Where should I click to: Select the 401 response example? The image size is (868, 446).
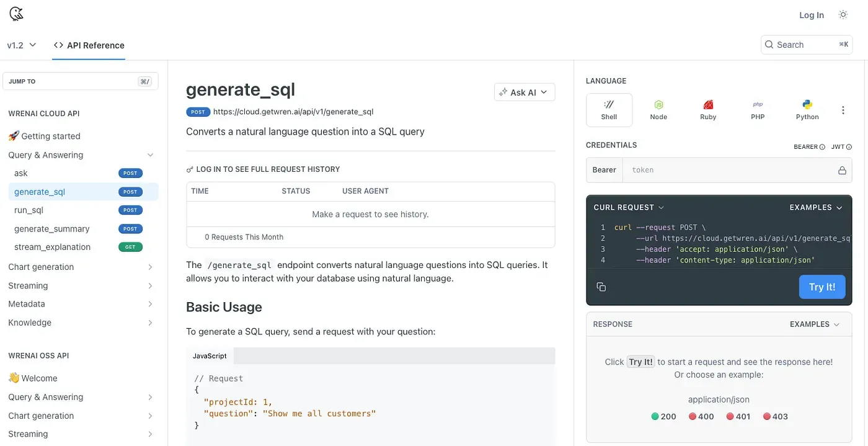pos(738,417)
